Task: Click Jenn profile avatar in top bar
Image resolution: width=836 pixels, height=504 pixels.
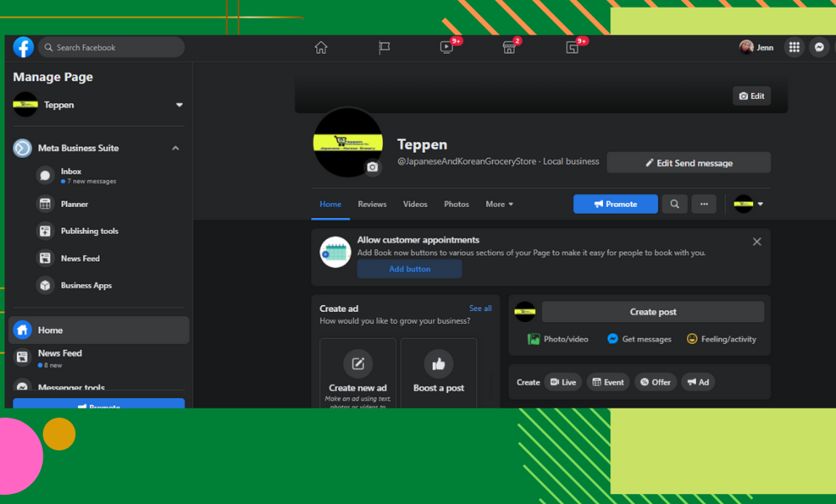Action: [746, 48]
